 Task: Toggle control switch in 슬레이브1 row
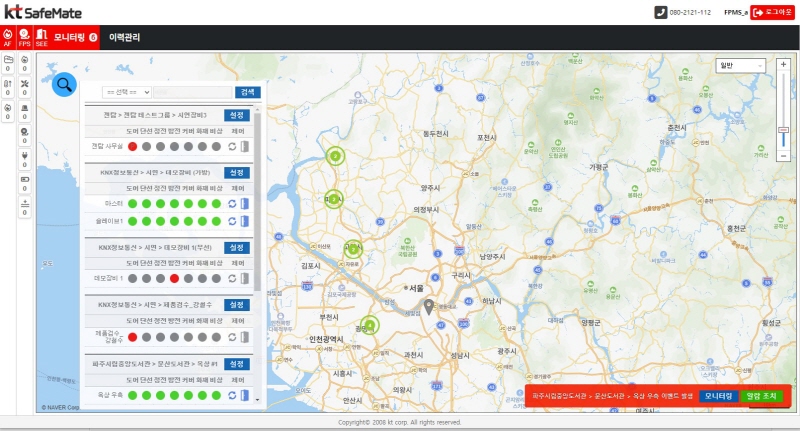pyautogui.click(x=244, y=220)
